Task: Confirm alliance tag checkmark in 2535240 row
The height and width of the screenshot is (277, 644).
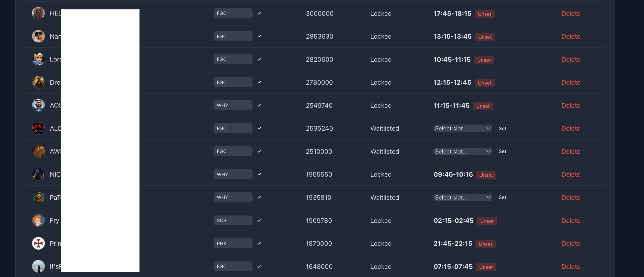Action: click(x=259, y=128)
